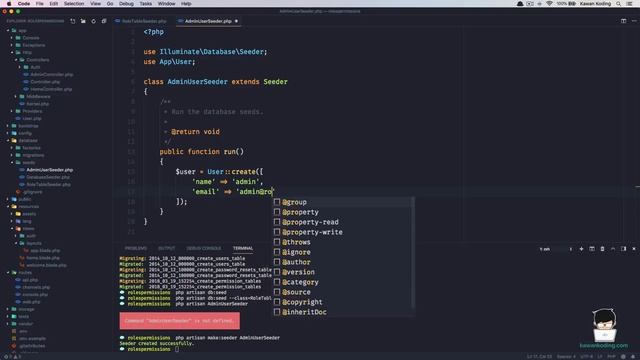Image resolution: width=640 pixels, height=360 pixels.
Task: Click the Spaces indentation setting in status bar
Action: click(567, 357)
